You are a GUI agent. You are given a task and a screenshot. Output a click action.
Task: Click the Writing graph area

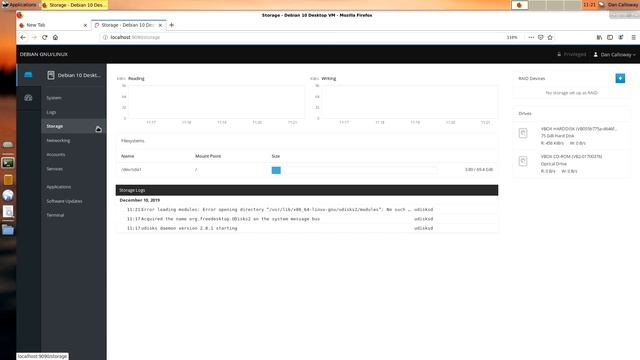coord(409,102)
